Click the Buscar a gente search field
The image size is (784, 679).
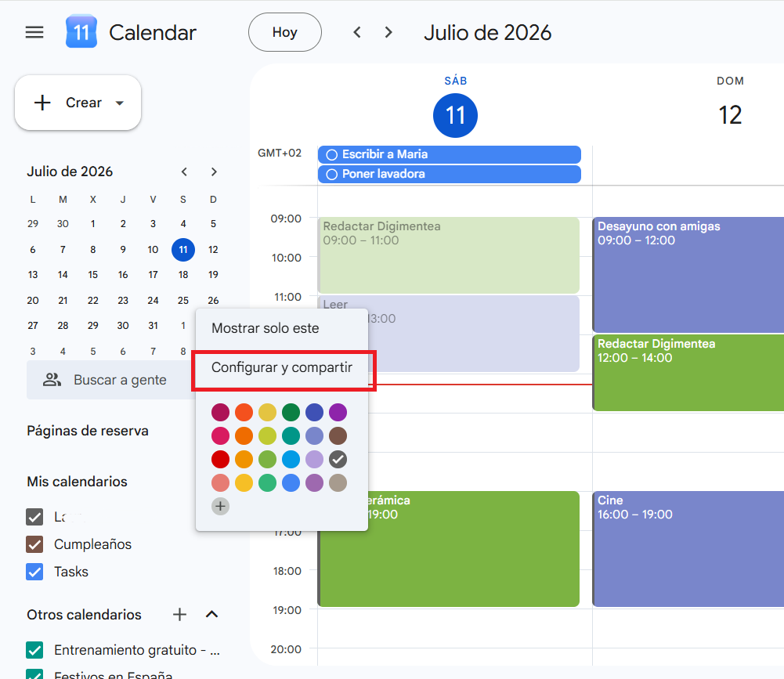click(111, 380)
